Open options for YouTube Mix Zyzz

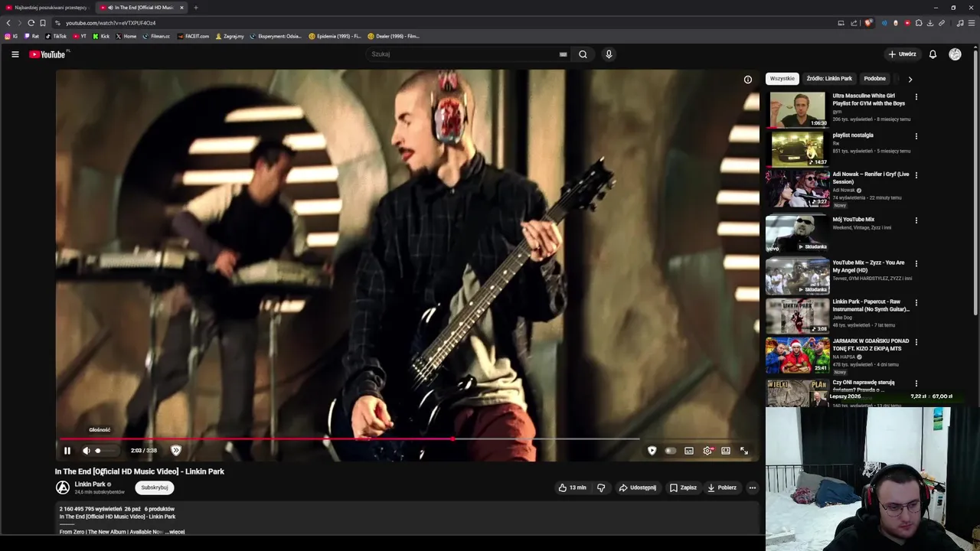click(916, 263)
